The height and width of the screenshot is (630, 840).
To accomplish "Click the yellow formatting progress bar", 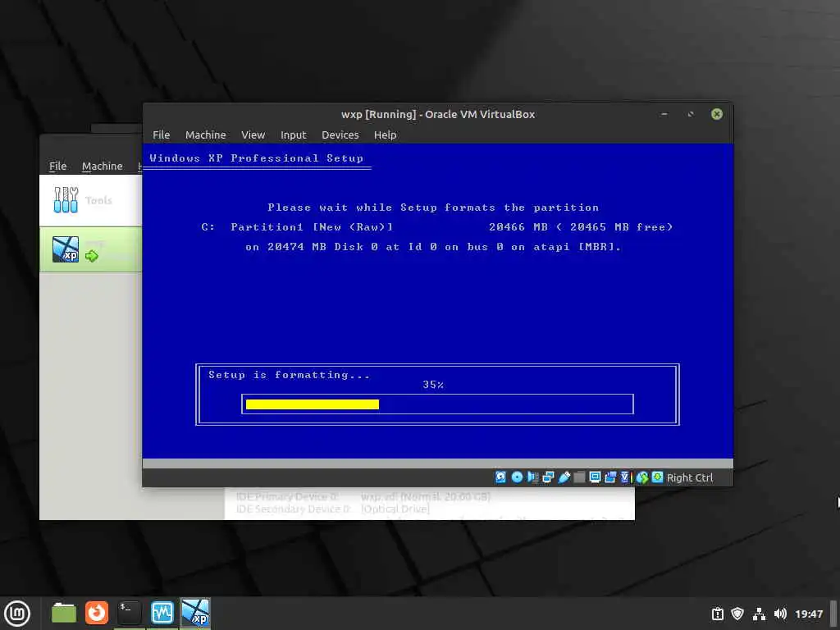I will (313, 404).
